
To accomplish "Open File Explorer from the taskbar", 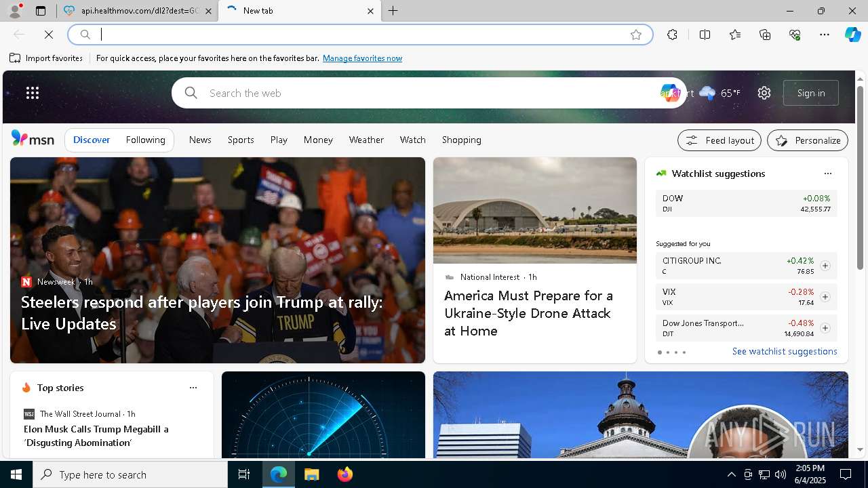I will 311,474.
